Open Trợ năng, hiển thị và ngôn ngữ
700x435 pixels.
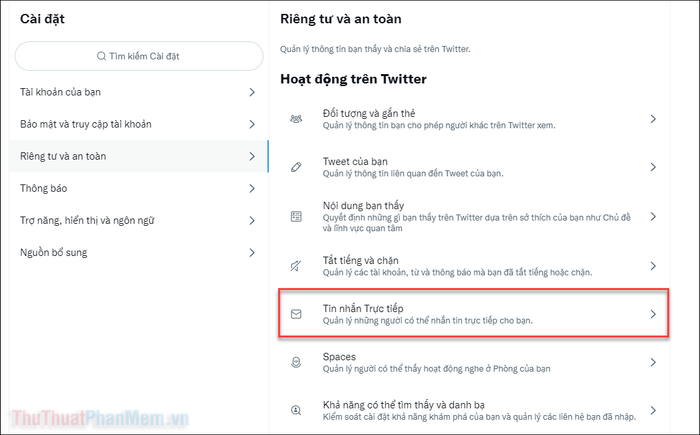point(138,221)
